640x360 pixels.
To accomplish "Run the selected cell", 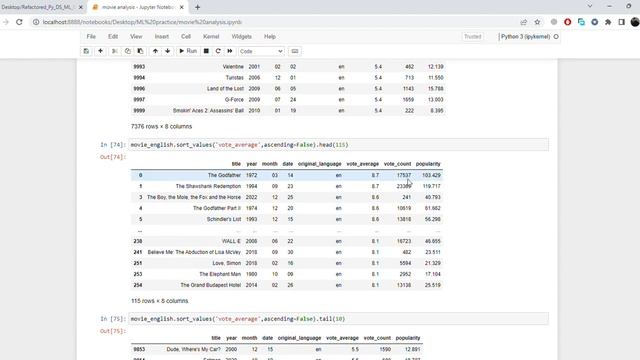I will 188,51.
